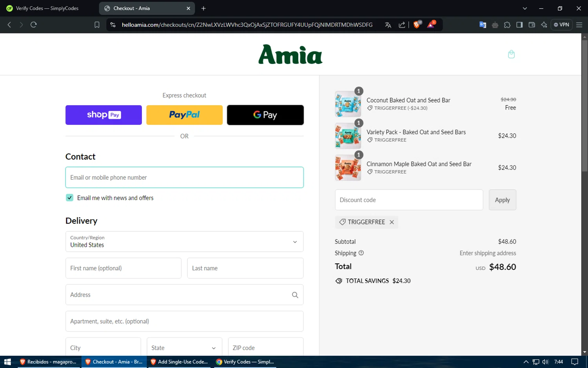Click the share page icon

402,25
